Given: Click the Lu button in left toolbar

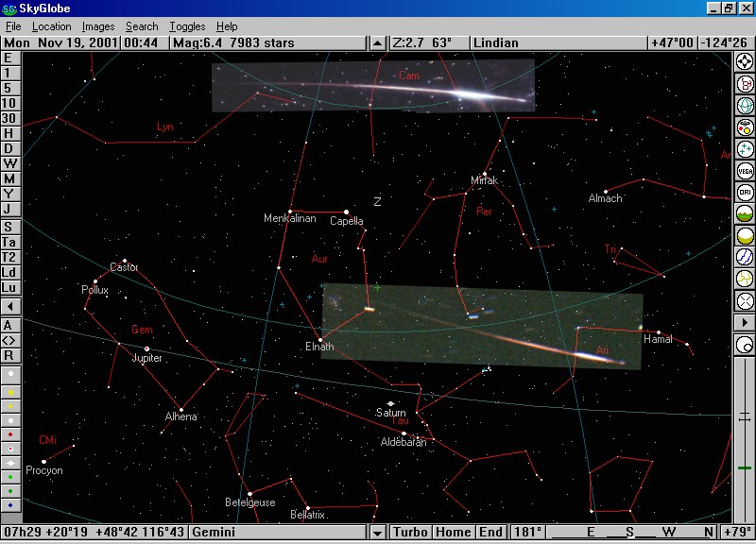Looking at the screenshot, I should click(x=9, y=287).
